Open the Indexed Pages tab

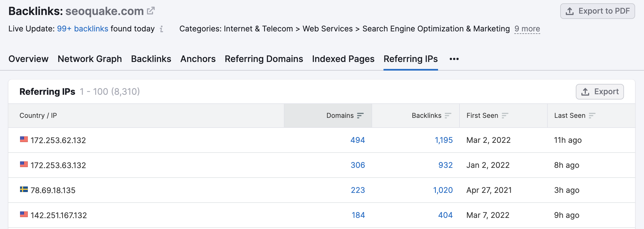tap(343, 59)
